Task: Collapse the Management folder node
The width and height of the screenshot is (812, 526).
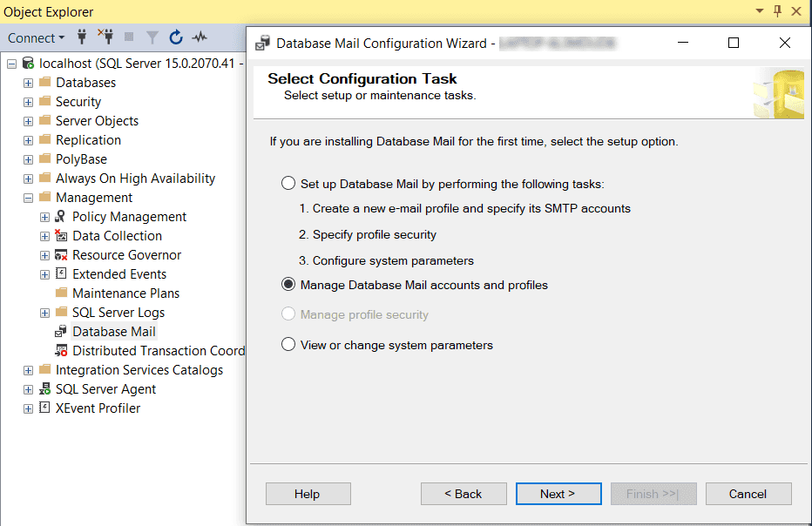Action: coord(29,198)
